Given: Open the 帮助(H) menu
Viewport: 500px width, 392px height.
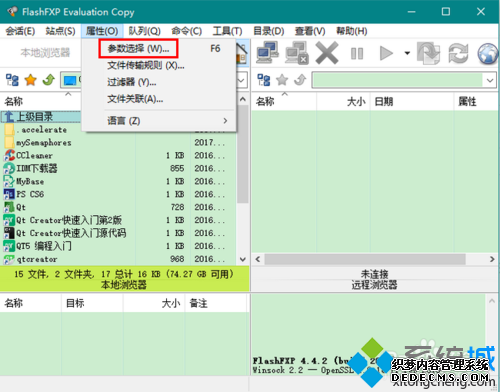Looking at the screenshot, I should click(352, 31).
